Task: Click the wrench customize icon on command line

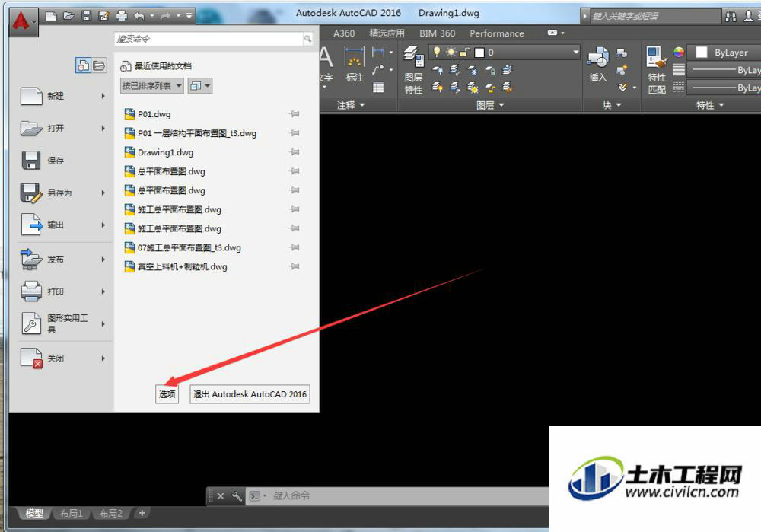Action: [237, 496]
